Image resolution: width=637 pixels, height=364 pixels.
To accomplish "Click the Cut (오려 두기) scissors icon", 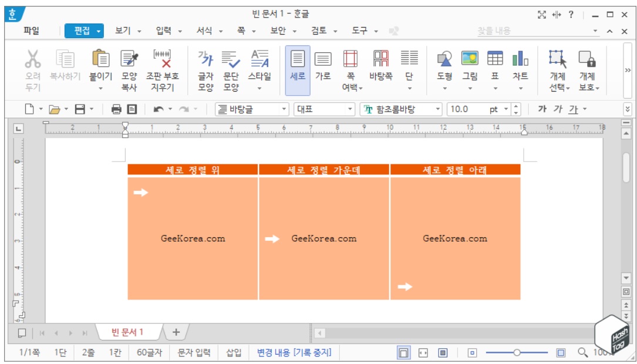I will pyautogui.click(x=32, y=59).
